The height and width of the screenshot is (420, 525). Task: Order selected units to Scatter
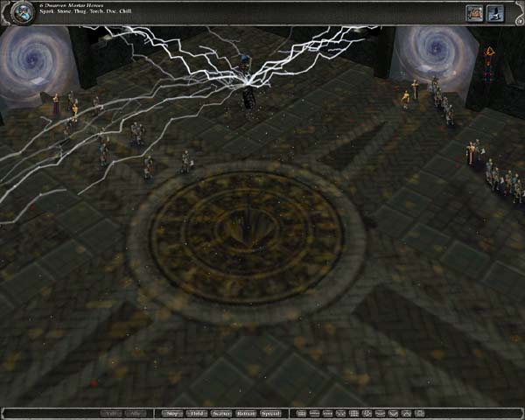[221, 414]
